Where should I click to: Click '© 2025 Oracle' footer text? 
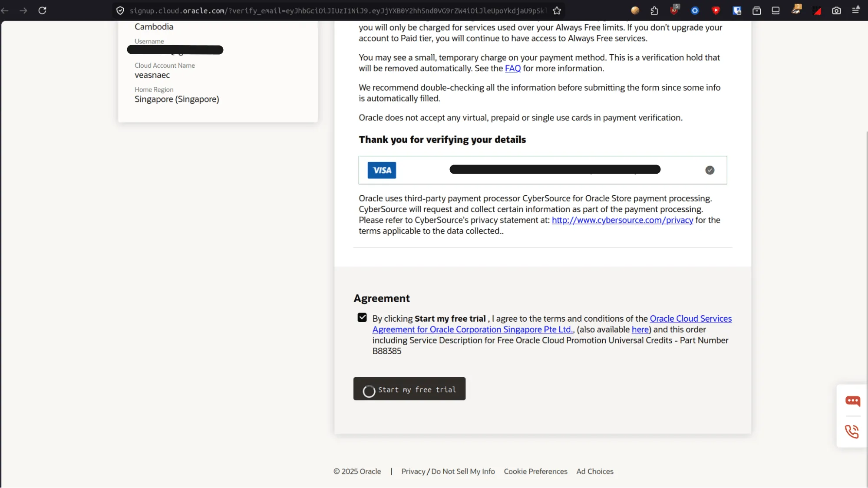357,472
